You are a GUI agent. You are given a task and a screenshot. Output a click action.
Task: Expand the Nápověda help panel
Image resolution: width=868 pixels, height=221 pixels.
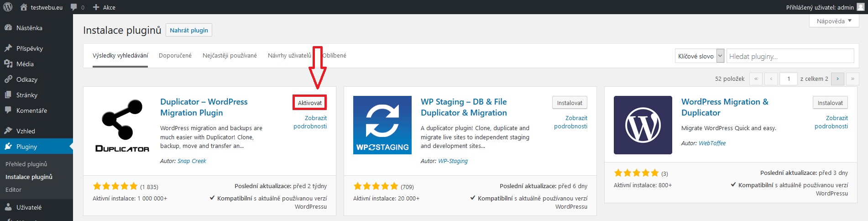coord(834,21)
